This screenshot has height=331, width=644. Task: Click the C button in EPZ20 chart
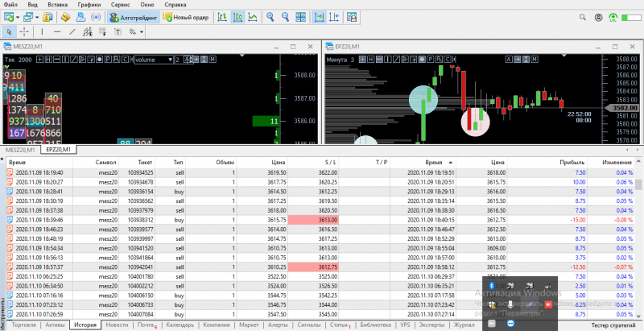tap(447, 59)
